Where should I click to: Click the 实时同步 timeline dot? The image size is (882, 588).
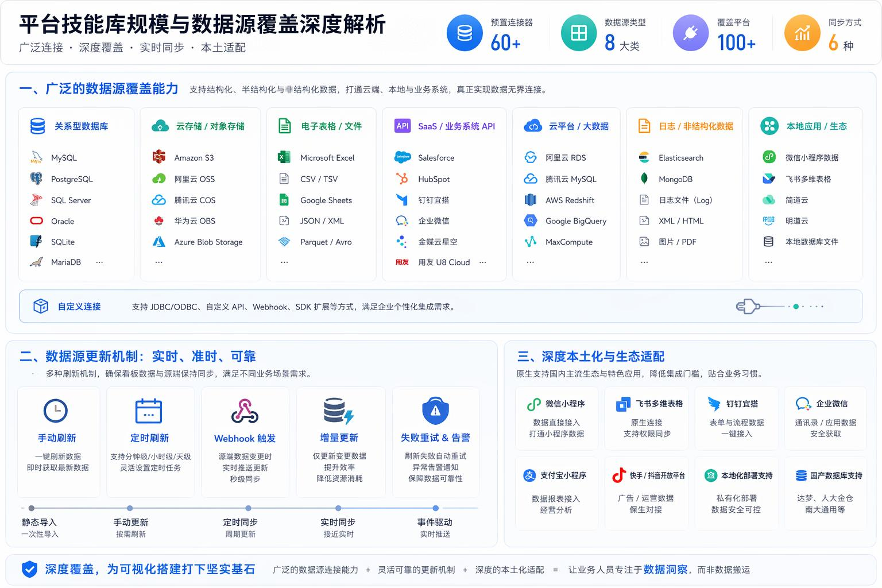338,508
